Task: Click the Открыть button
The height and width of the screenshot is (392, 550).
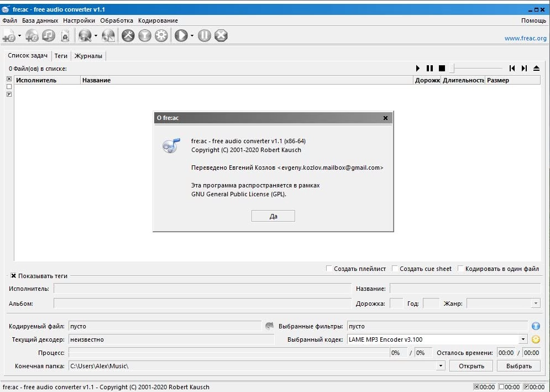Action: (471, 366)
